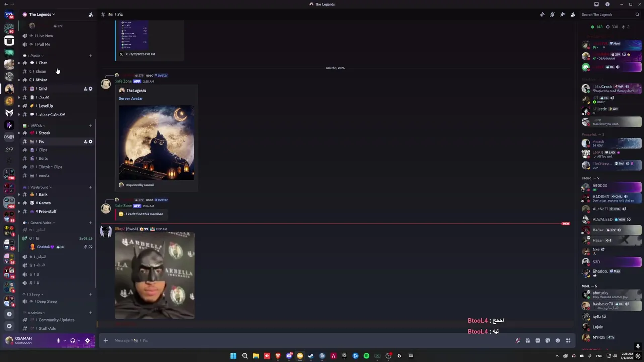
Task: Join the Live Now voice channel
Action: (57, 36)
